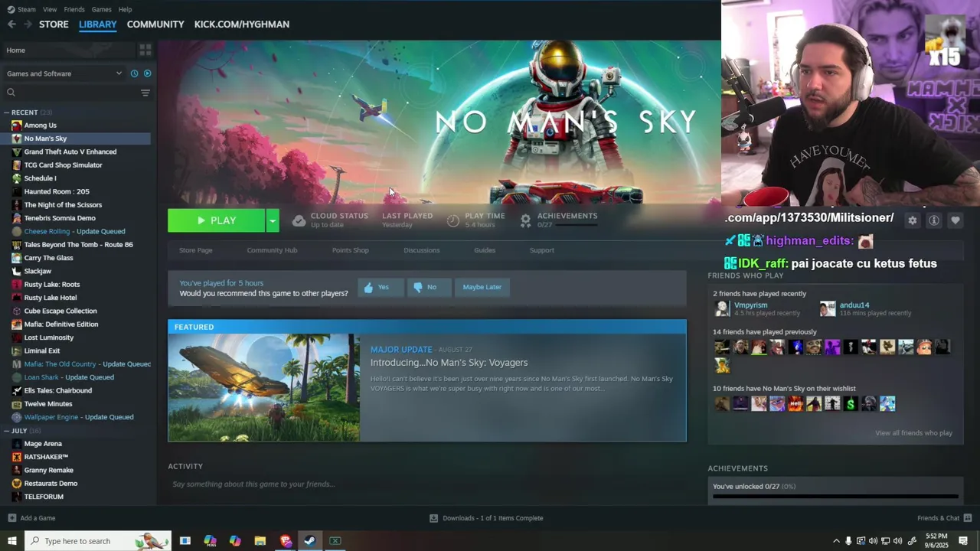Choose Maybe Later for review

(x=482, y=287)
